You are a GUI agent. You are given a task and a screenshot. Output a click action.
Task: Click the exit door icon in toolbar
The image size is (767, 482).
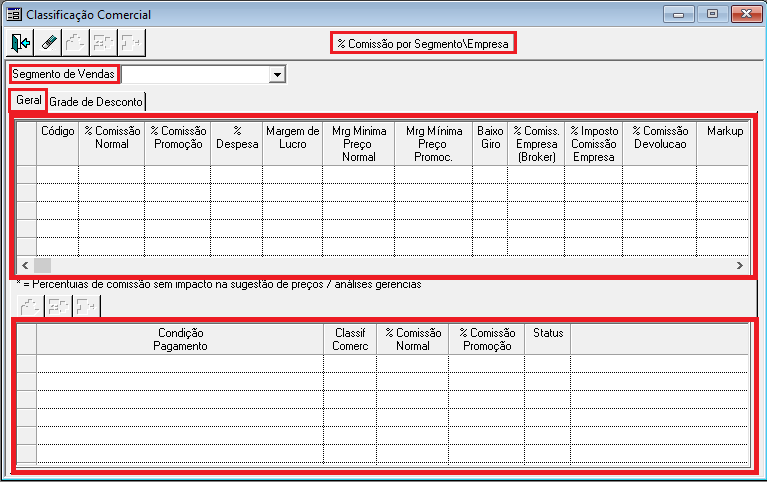tap(20, 43)
